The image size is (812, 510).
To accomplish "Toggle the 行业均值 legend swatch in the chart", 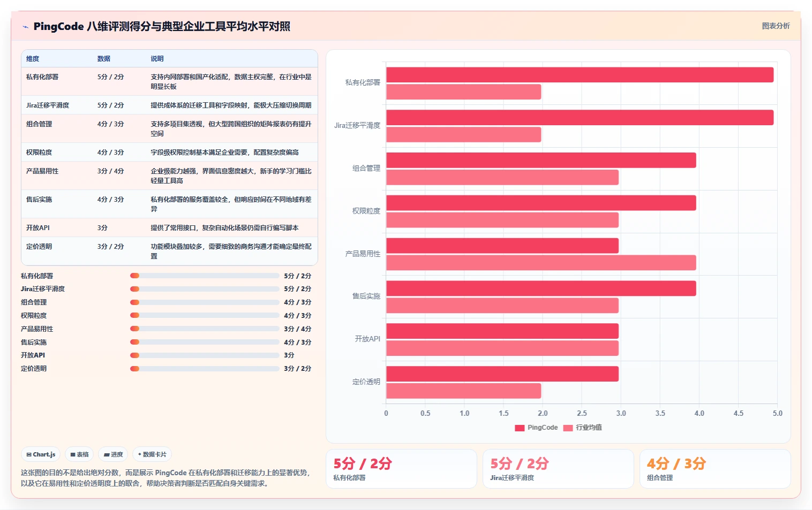I will 568,428.
